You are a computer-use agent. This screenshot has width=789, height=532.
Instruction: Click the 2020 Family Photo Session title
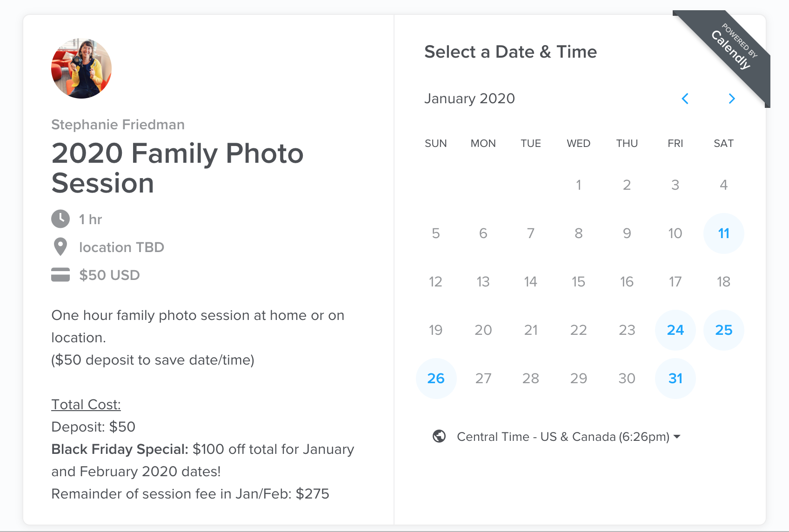pyautogui.click(x=177, y=168)
